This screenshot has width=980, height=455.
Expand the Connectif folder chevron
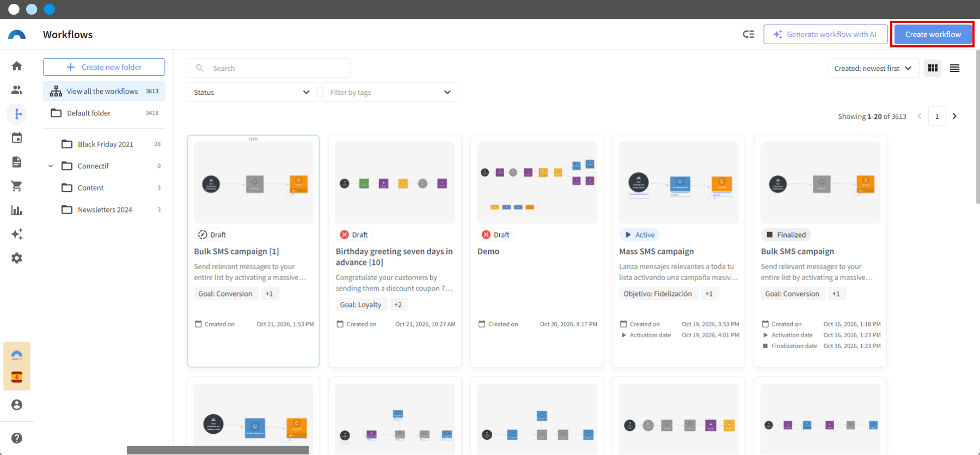click(x=51, y=166)
